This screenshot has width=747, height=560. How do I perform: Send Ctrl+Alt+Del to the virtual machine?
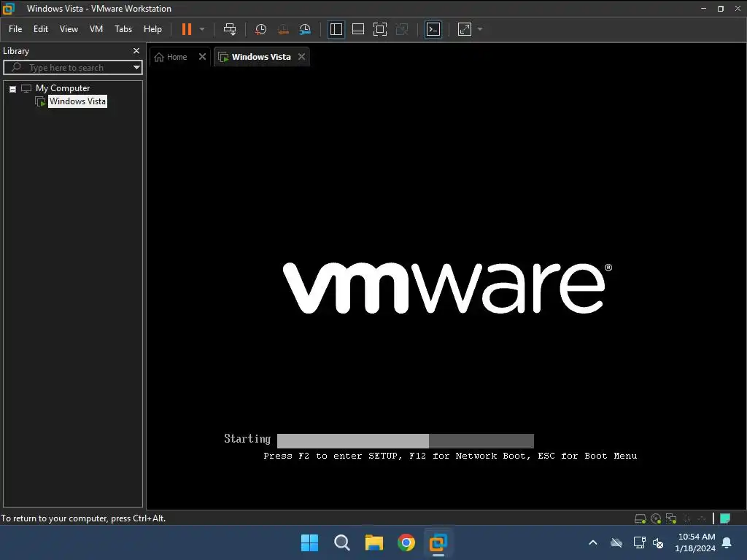click(230, 29)
